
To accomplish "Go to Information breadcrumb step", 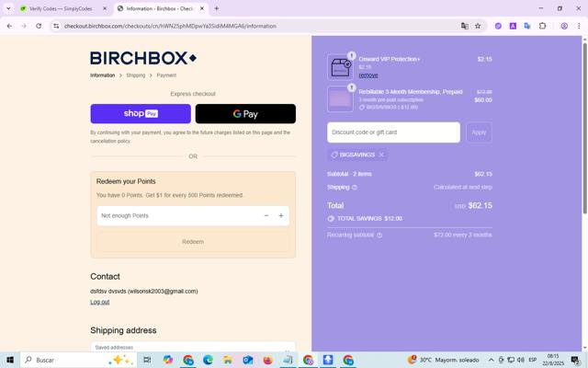I will click(x=102, y=75).
